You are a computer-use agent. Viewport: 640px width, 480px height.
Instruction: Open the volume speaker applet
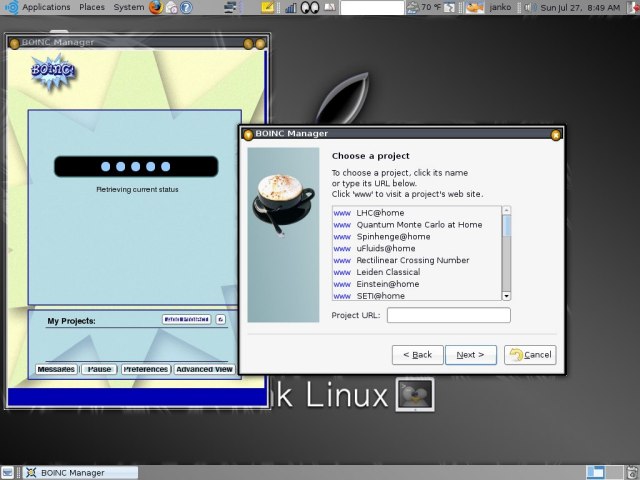pyautogui.click(x=529, y=7)
